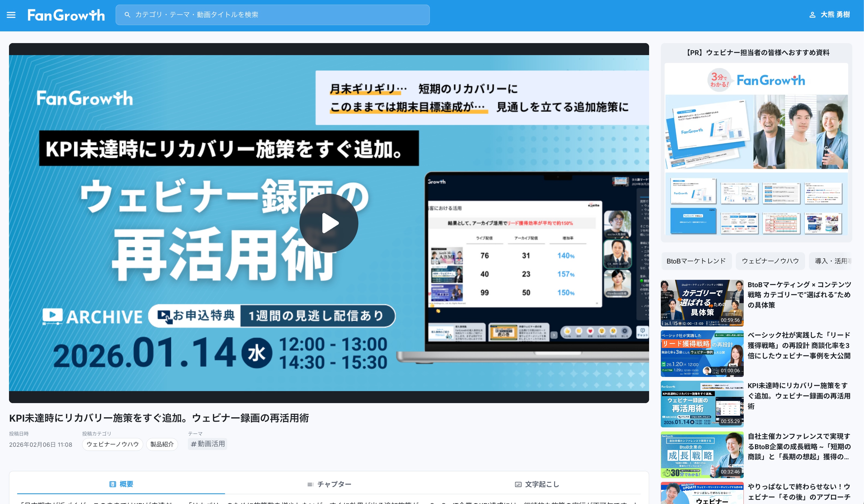Screen dimensions: 864x504
Task: Filter by BtoBマーケトレンド chip
Action: [696, 261]
